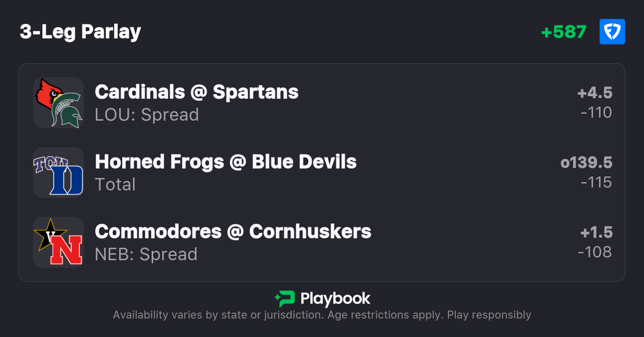The width and height of the screenshot is (644, 337).
Task: Select the +4.5 Louisville spread value
Action: (x=595, y=93)
